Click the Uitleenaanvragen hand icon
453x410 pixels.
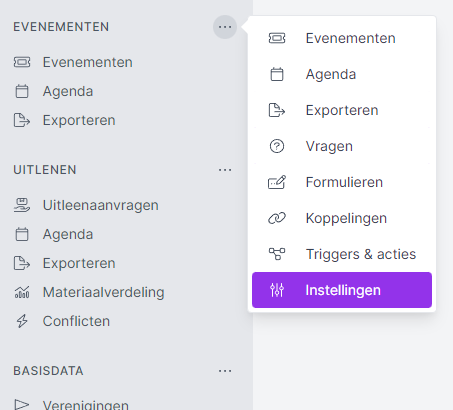(22, 205)
